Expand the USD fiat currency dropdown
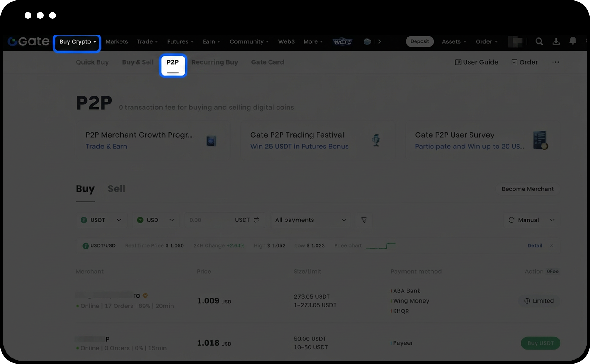Viewport: 590px width, 364px height. click(155, 220)
